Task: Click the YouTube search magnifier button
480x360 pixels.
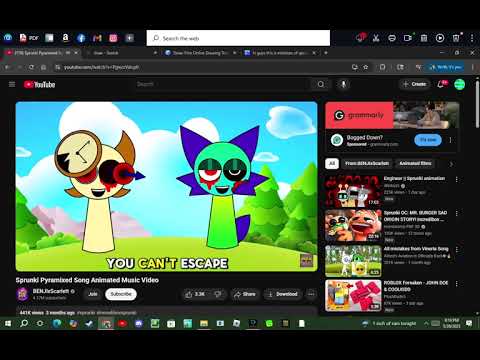Action: pyautogui.click(x=321, y=84)
